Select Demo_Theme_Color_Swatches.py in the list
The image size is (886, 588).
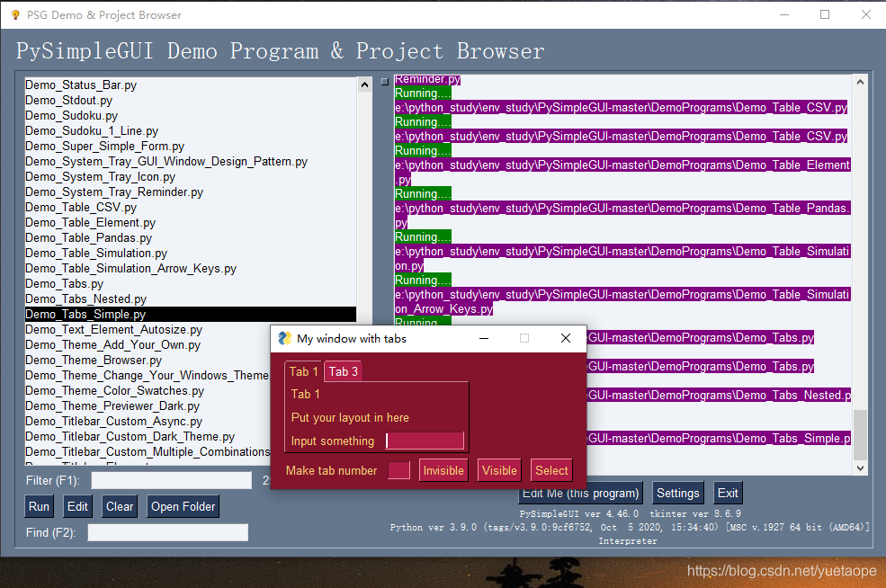(148, 390)
